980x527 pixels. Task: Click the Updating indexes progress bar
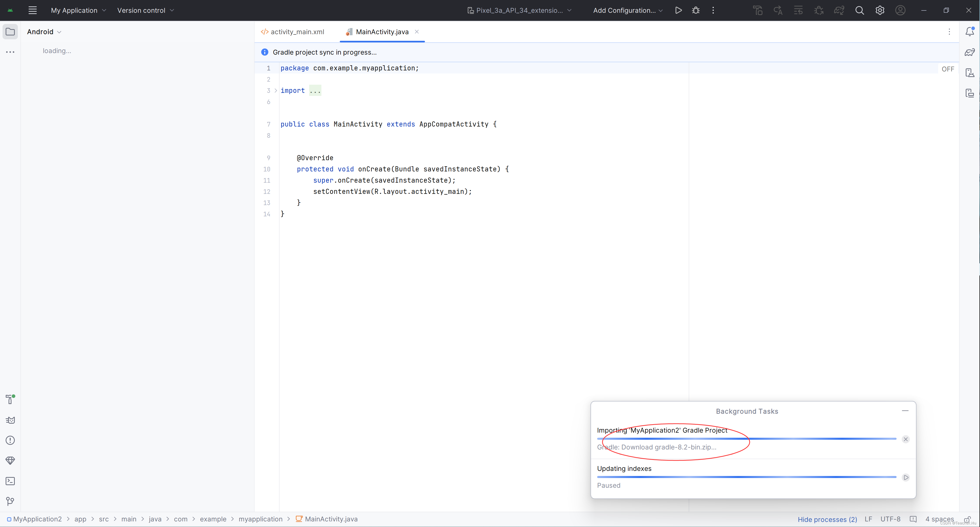(x=746, y=477)
